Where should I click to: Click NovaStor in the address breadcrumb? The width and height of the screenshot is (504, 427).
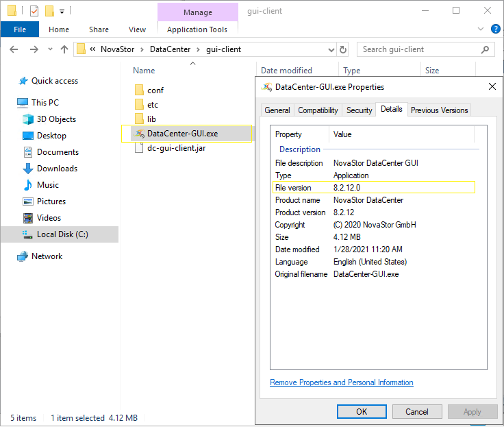[x=117, y=49]
